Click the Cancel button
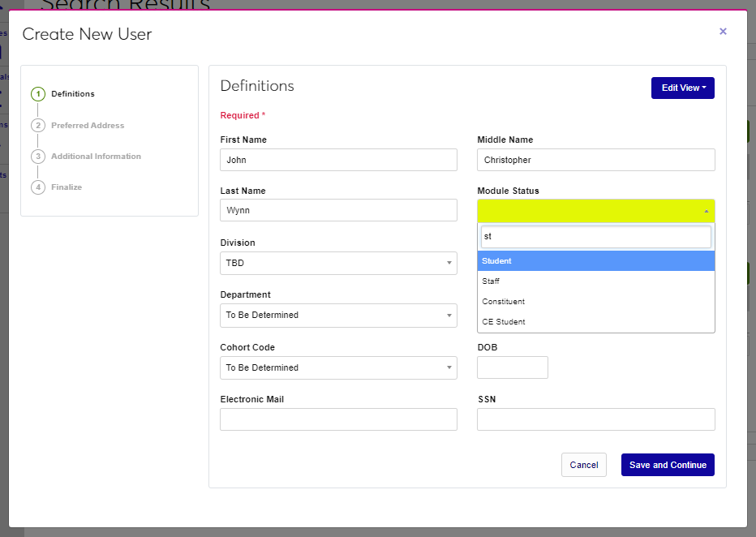This screenshot has width=756, height=537. coord(583,465)
